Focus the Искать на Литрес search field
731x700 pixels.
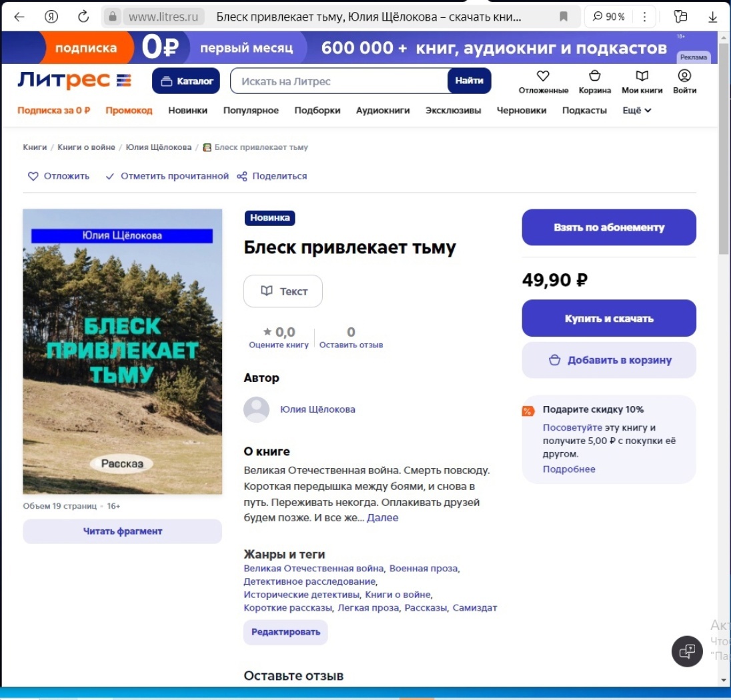click(x=339, y=81)
